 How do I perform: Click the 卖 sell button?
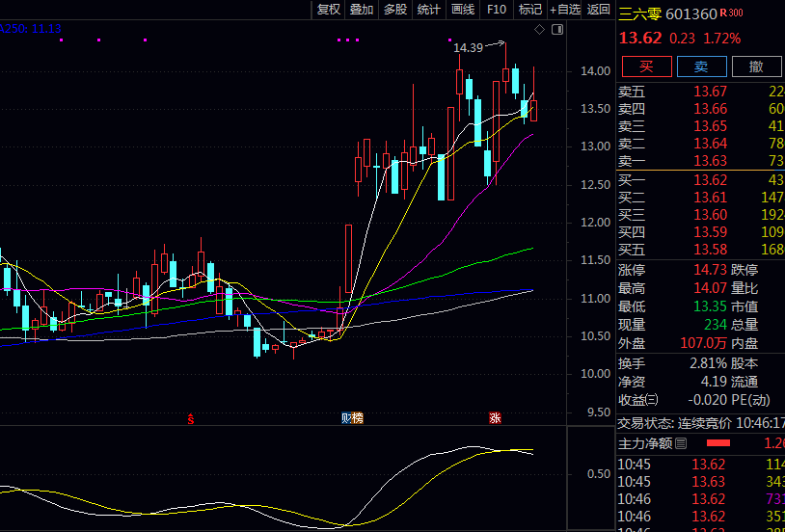pyautogui.click(x=701, y=66)
